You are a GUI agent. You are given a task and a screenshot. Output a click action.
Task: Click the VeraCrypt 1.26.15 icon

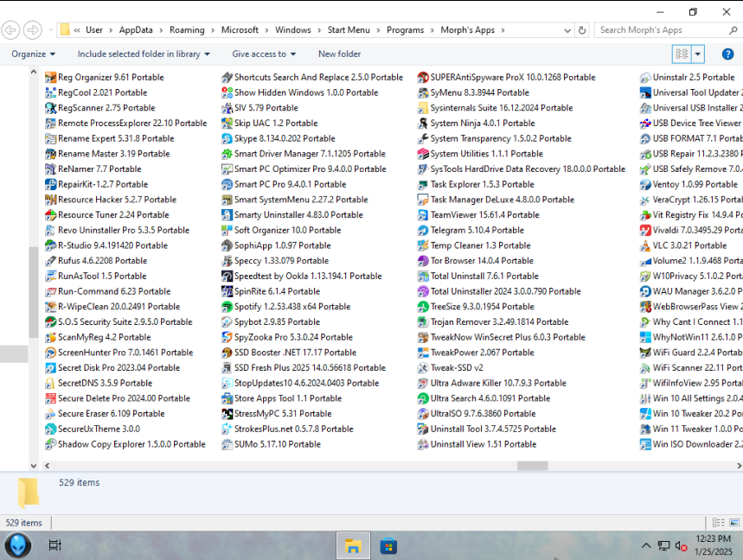(645, 200)
